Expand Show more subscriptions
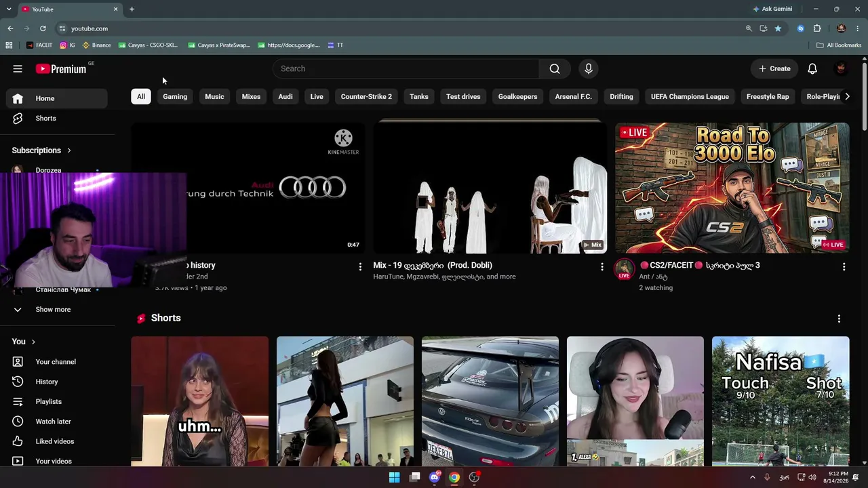The image size is (868, 488). point(57,309)
